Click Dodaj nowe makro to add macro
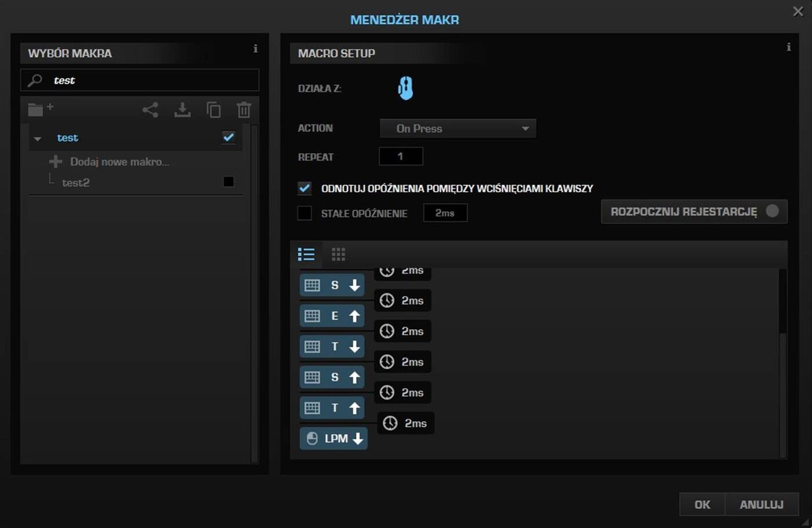Screen dimensions: 812x528 (x=119, y=162)
